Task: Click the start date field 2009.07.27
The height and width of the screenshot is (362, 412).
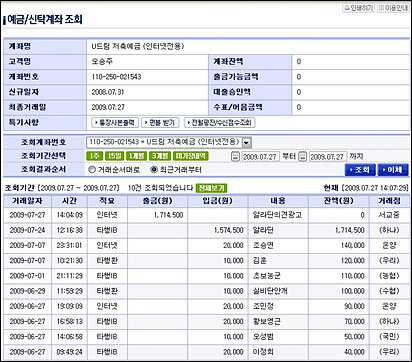Action: click(260, 157)
